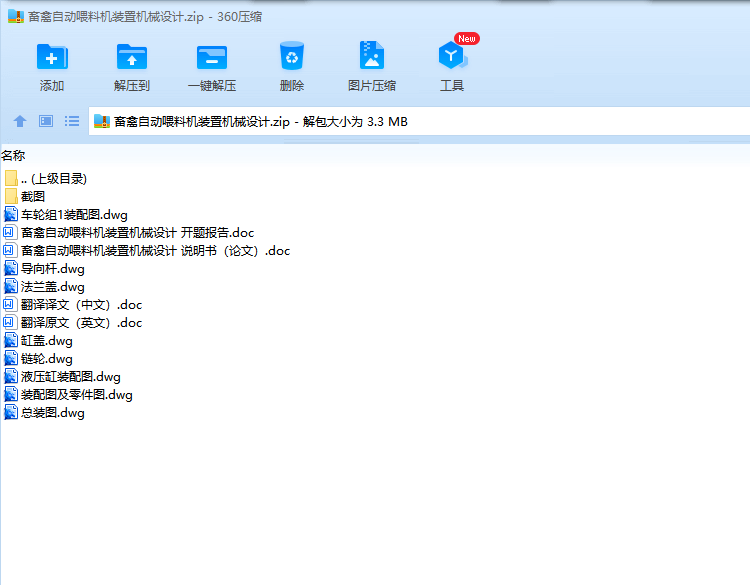Click the 360压缩 app icon in the title bar

16,16
